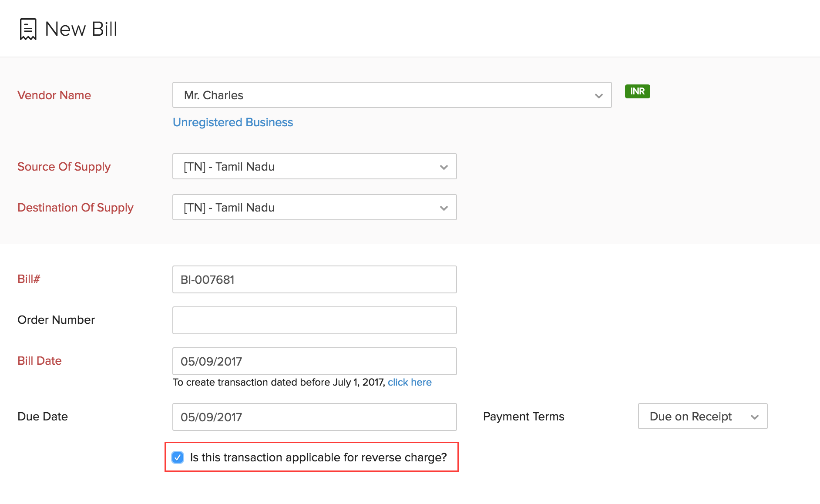Enable reverse charge for this transaction

177,457
